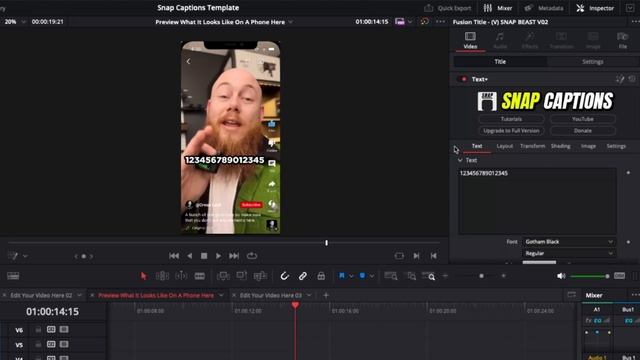The width and height of the screenshot is (640, 360).
Task: Click the Tutorials button
Action: pyautogui.click(x=511, y=119)
